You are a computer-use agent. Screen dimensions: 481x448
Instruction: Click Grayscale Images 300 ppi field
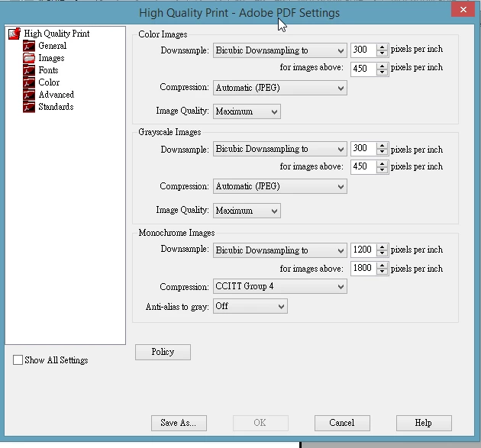point(363,148)
